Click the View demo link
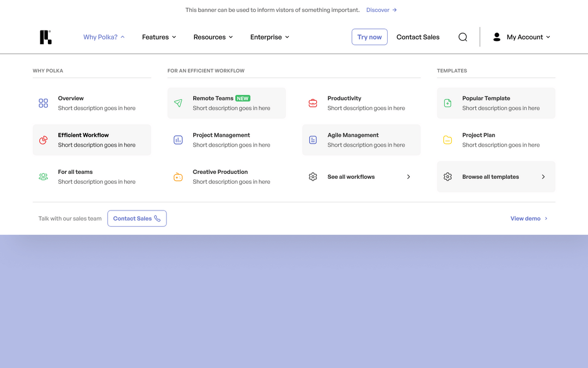The image size is (588, 368). point(524,218)
